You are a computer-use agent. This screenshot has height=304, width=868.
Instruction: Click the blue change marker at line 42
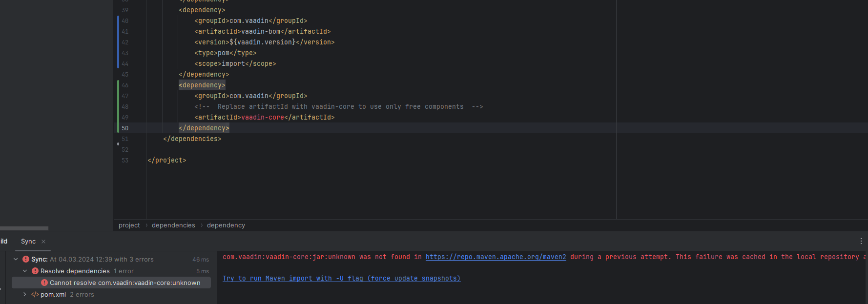click(x=118, y=42)
